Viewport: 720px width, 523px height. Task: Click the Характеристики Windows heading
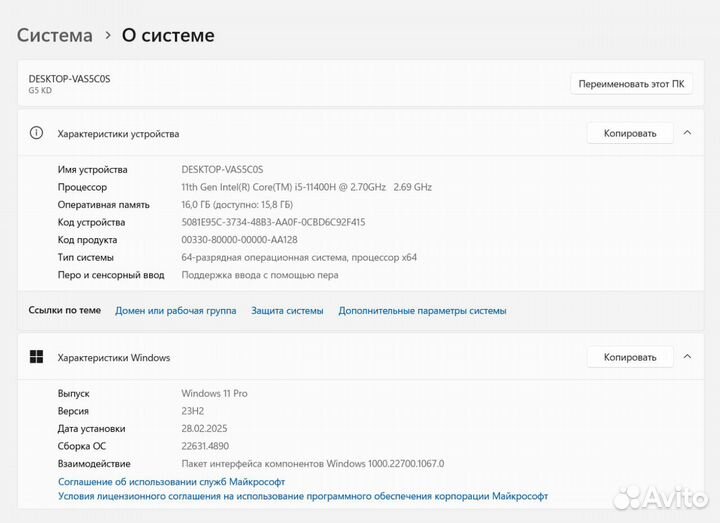pos(114,358)
